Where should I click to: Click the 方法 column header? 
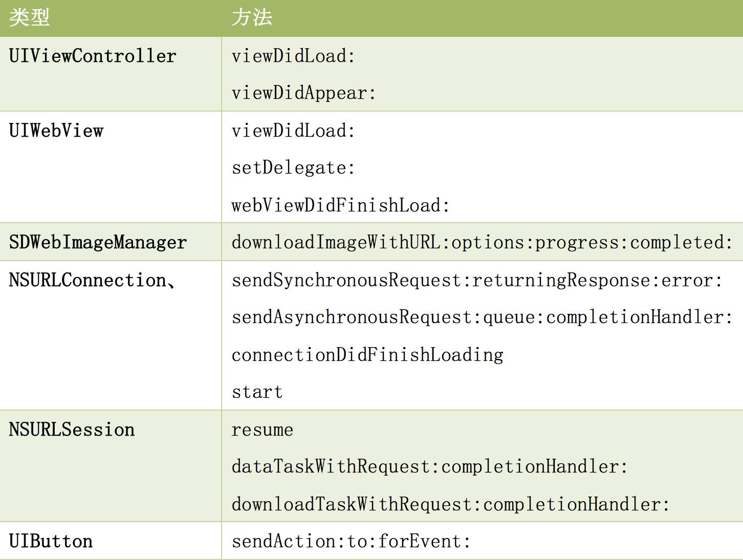pyautogui.click(x=252, y=18)
